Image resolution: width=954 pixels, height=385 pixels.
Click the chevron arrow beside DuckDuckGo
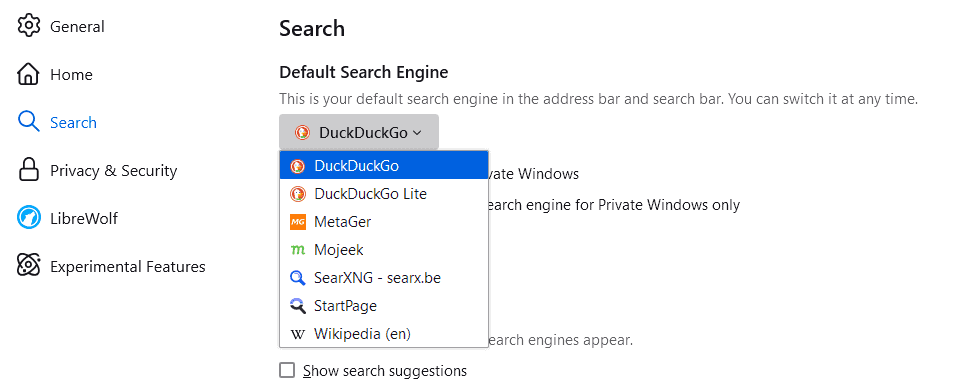[417, 133]
